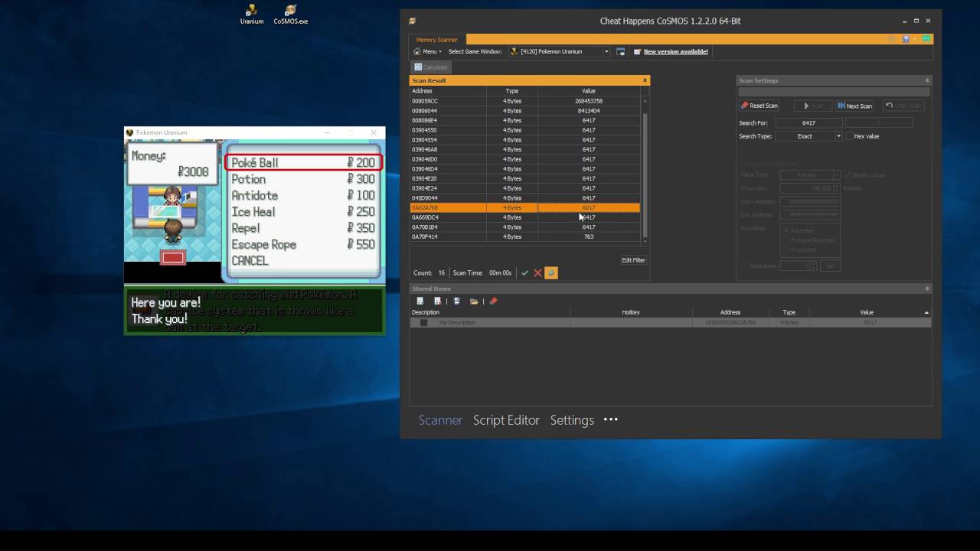Select Escape Rope in game shop list
Image resolution: width=980 pixels, height=551 pixels.
click(303, 244)
